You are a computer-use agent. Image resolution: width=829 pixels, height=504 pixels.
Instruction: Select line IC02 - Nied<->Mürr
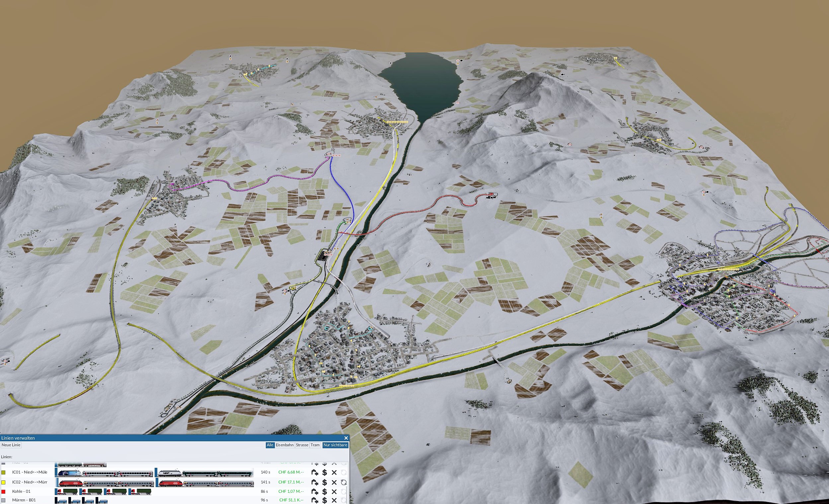pos(30,482)
